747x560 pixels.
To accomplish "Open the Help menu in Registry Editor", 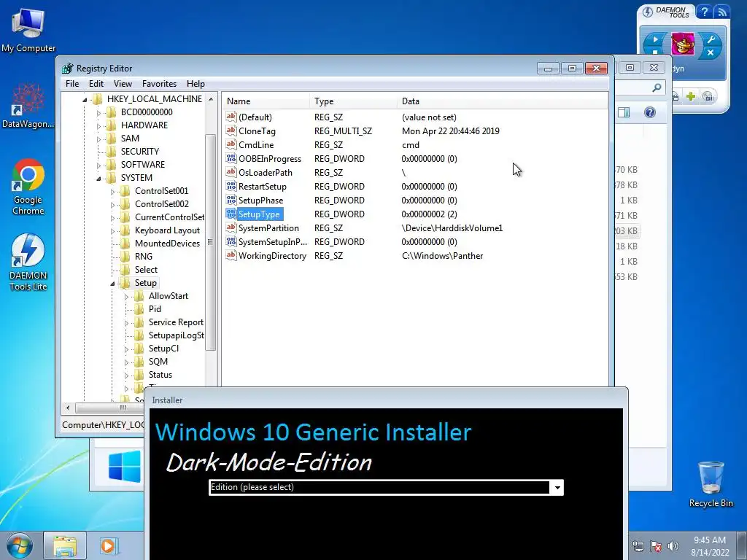I will [196, 83].
